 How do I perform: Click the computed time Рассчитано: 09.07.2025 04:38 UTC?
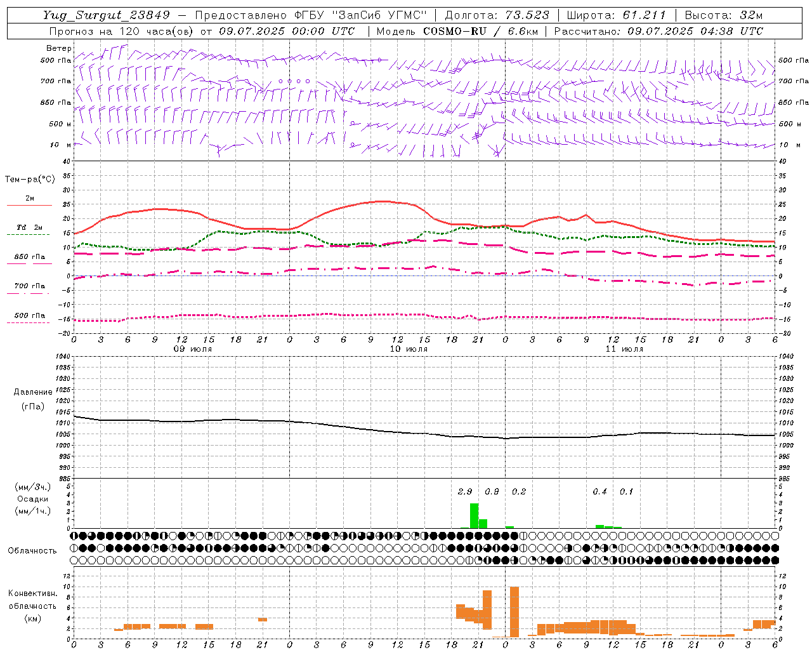point(658,31)
